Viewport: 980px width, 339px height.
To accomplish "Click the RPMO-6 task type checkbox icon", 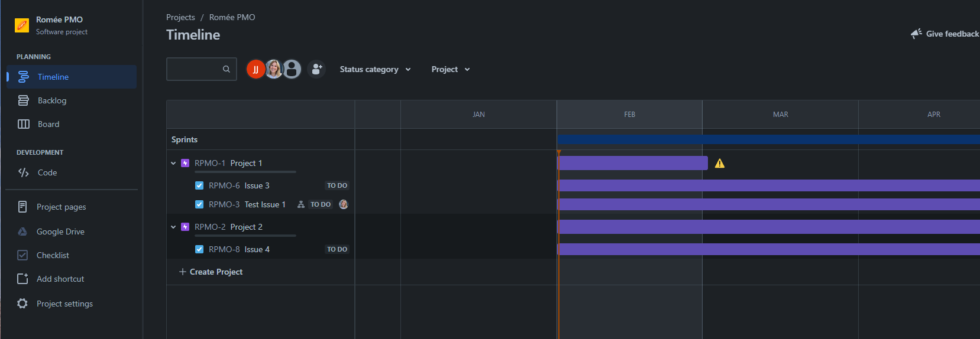I will point(199,185).
